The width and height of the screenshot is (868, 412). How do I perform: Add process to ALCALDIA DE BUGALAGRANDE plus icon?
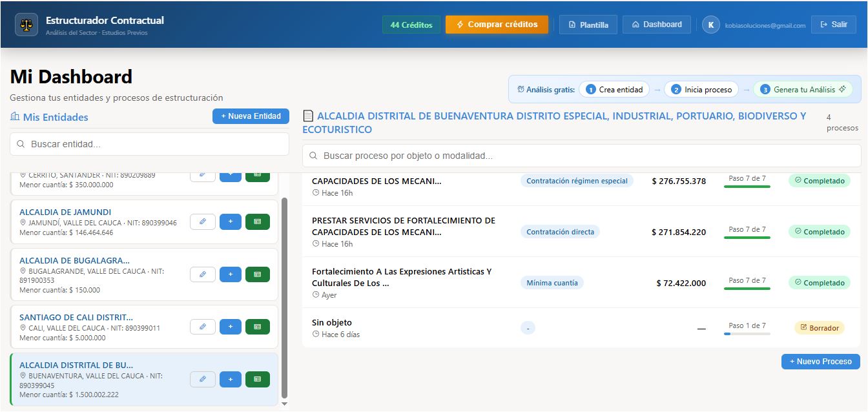tap(231, 274)
